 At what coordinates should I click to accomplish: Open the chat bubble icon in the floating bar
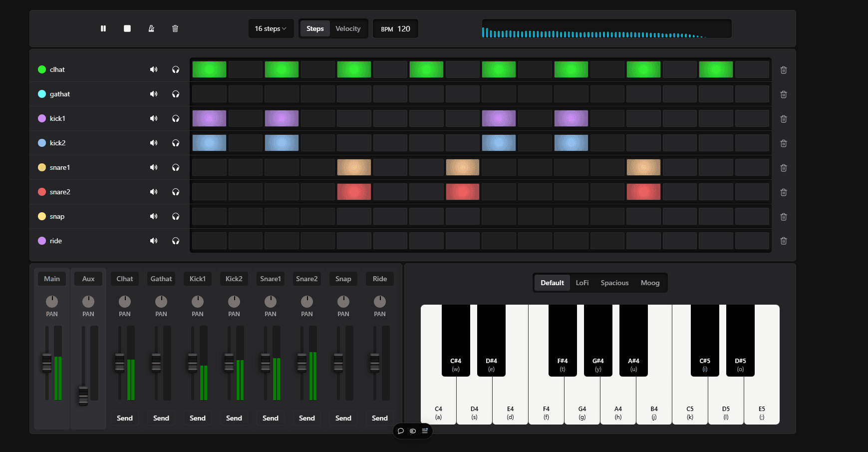coord(401,431)
